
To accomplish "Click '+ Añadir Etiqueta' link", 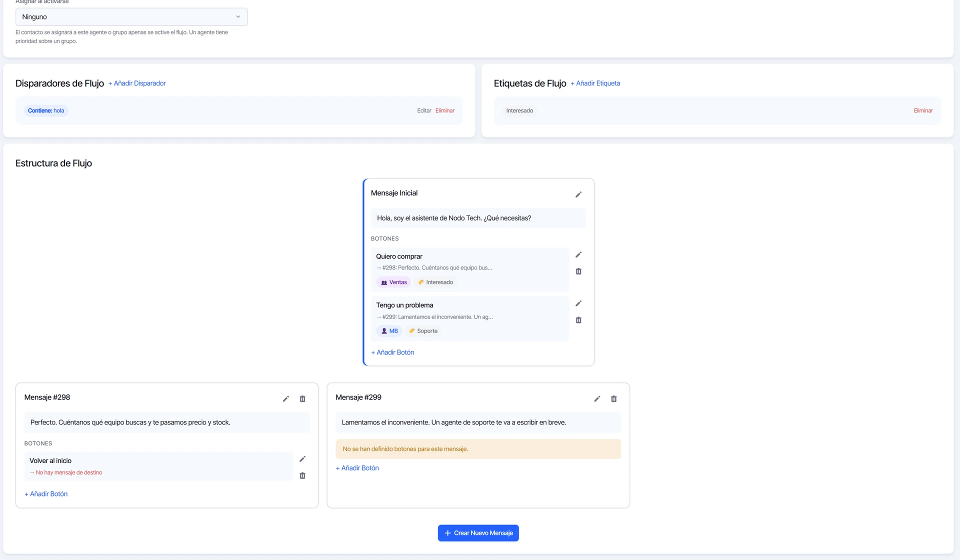I will (x=595, y=83).
